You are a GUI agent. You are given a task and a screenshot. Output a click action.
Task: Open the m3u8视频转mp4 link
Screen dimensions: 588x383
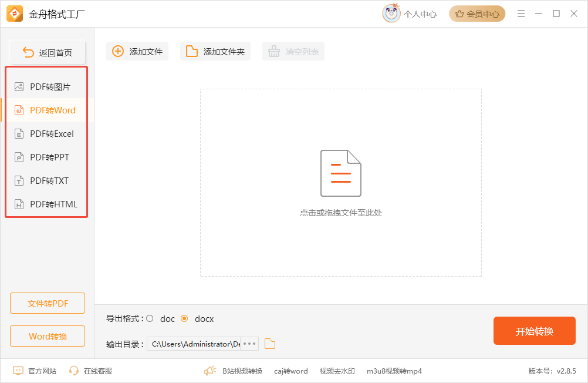pos(394,371)
